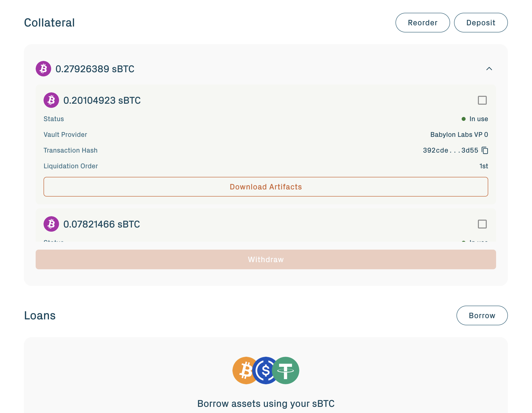The height and width of the screenshot is (413, 532).
Task: Open the Borrow dialog
Action: pyautogui.click(x=482, y=315)
